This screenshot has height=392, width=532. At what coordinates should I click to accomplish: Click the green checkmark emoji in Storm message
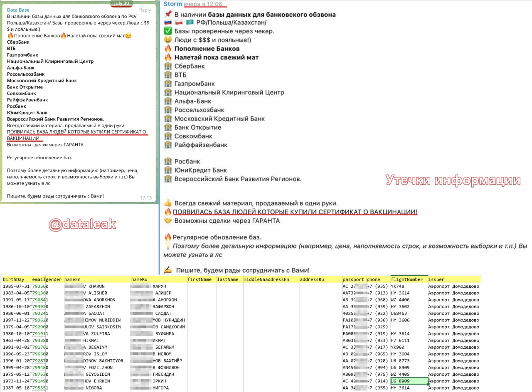(x=168, y=31)
